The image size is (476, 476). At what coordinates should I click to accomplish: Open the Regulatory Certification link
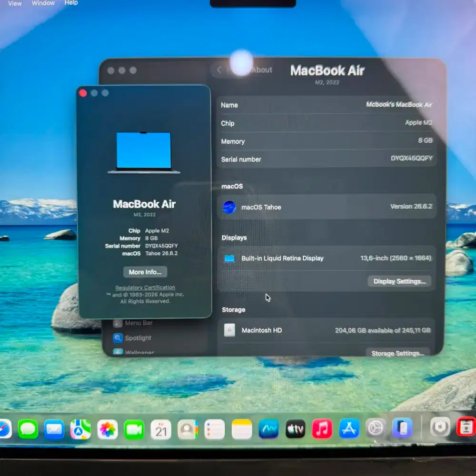pos(145,287)
